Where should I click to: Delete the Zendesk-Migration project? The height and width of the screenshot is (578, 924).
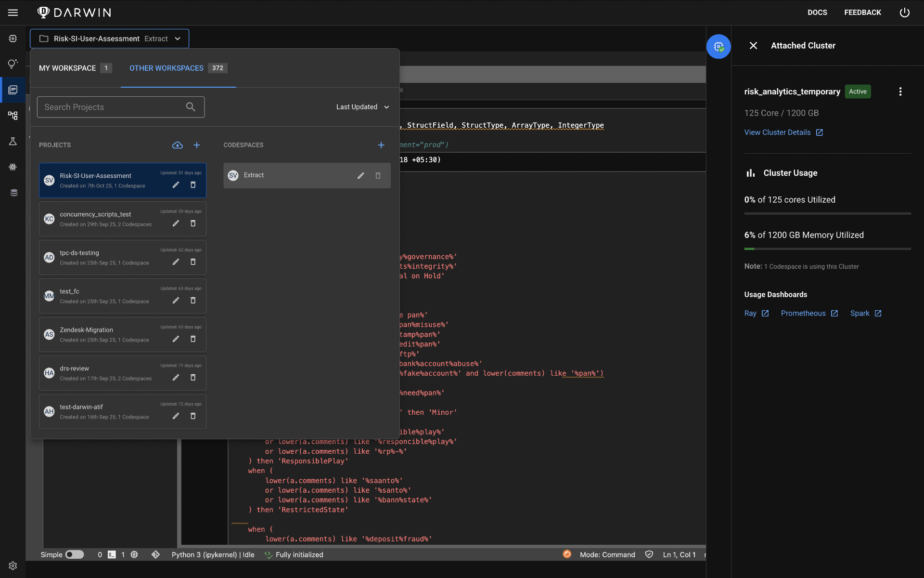click(193, 339)
